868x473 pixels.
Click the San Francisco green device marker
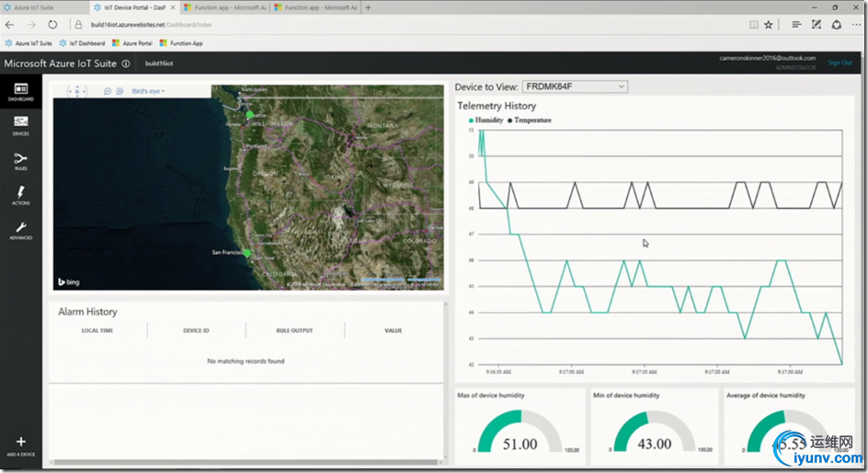click(247, 253)
